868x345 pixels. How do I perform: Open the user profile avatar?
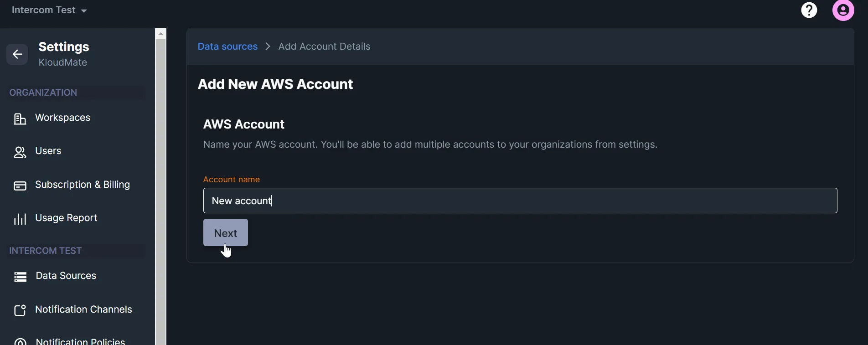(843, 10)
